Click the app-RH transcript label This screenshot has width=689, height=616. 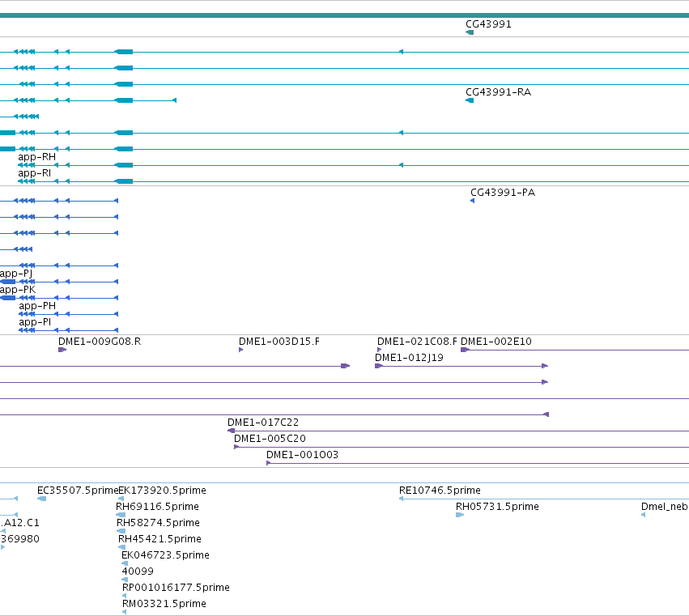click(37, 157)
